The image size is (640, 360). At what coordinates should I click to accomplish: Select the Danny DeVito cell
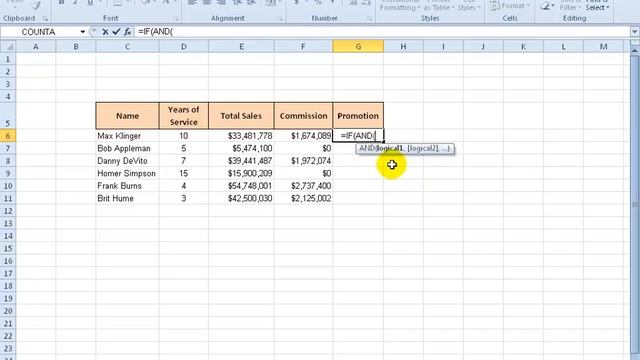click(x=127, y=161)
